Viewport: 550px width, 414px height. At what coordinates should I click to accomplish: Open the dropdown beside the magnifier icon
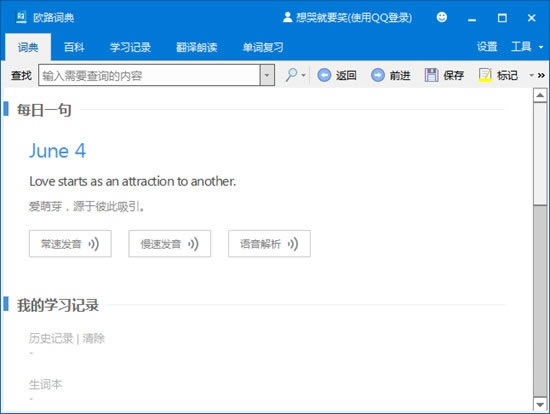(x=303, y=75)
